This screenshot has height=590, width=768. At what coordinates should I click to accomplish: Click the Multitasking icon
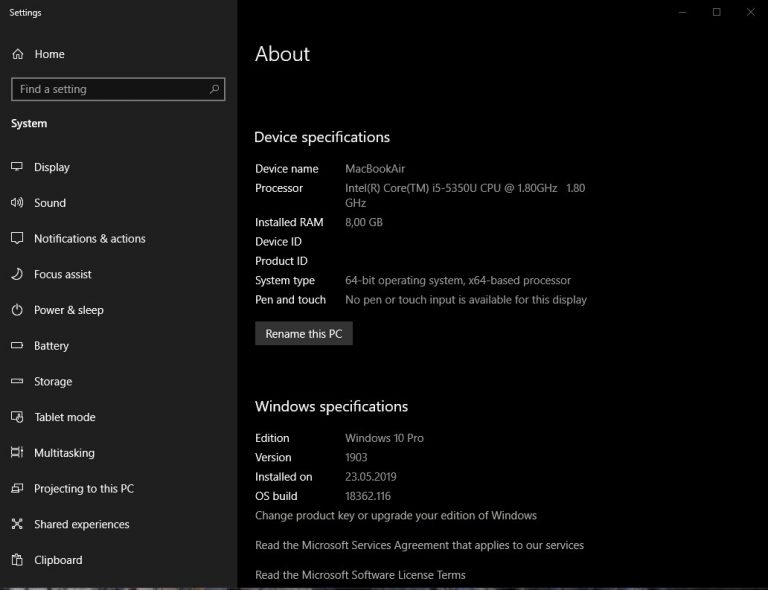coord(17,452)
